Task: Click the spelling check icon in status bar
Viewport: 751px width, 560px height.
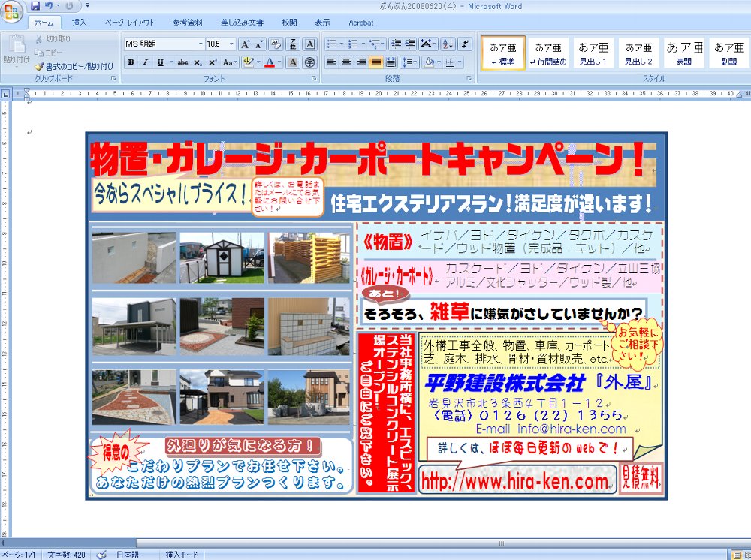Action: tap(101, 555)
